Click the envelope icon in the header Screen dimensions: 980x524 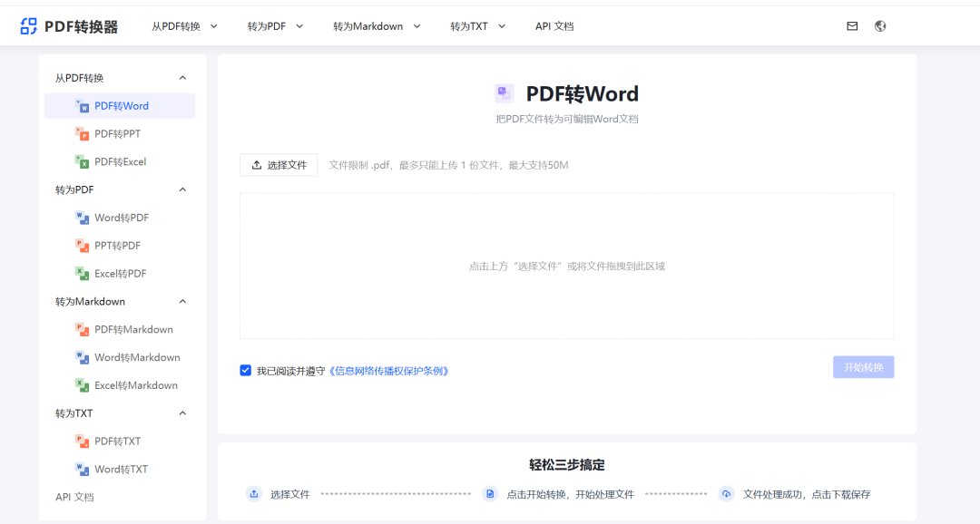(851, 26)
